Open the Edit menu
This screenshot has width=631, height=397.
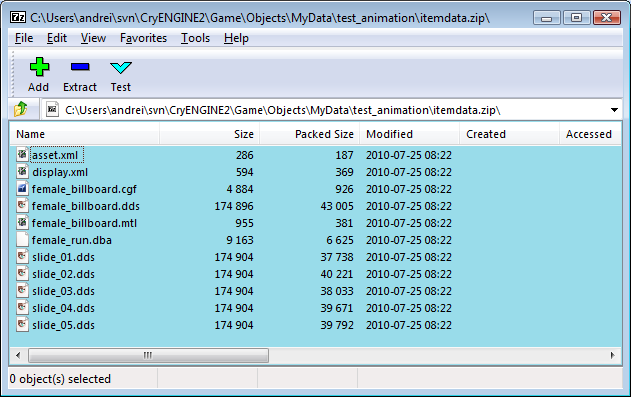57,38
